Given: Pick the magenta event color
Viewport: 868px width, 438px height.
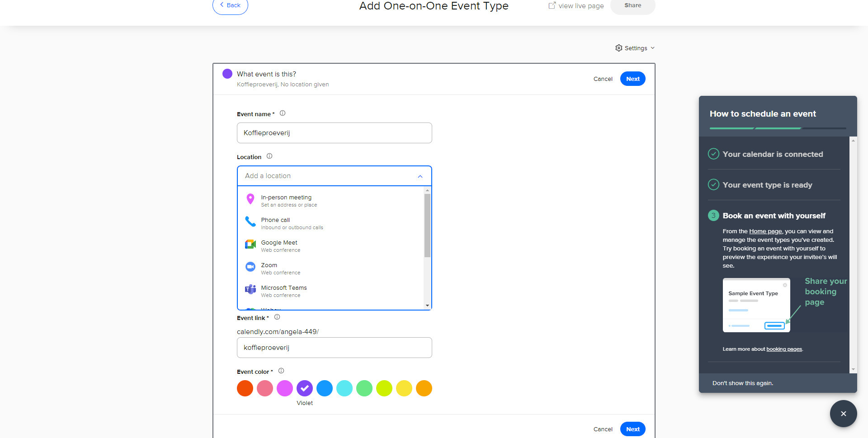Looking at the screenshot, I should 285,388.
